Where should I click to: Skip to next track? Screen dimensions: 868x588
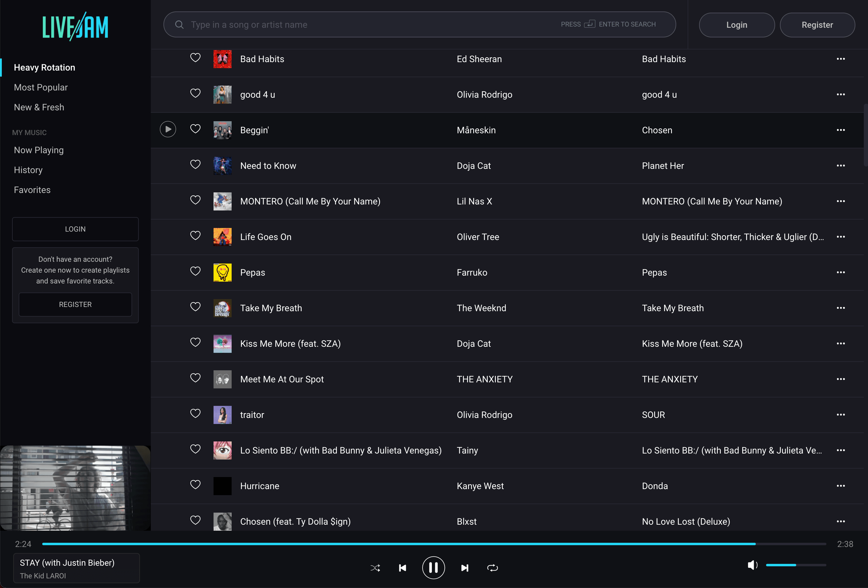(465, 568)
